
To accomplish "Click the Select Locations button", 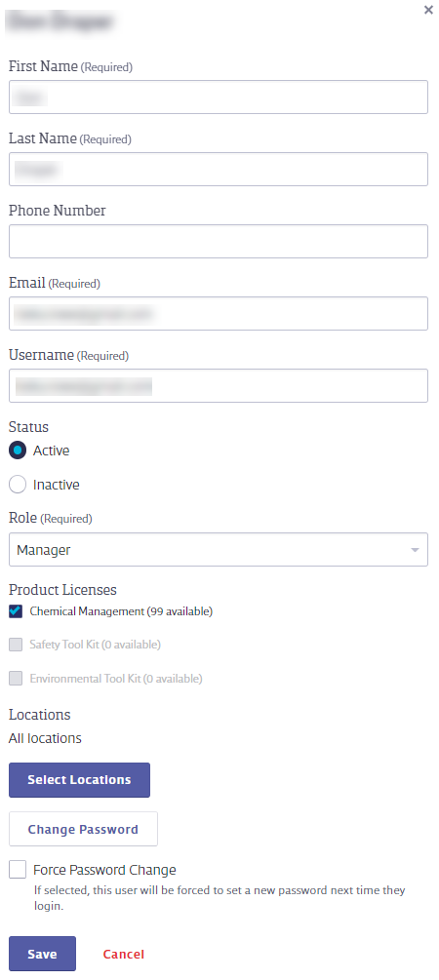I will tap(79, 780).
